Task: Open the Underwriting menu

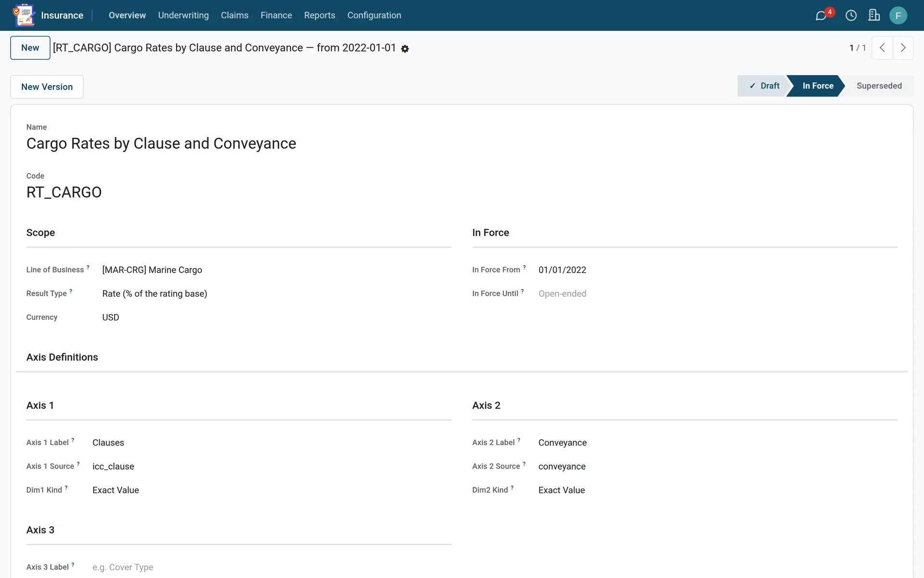Action: [183, 15]
